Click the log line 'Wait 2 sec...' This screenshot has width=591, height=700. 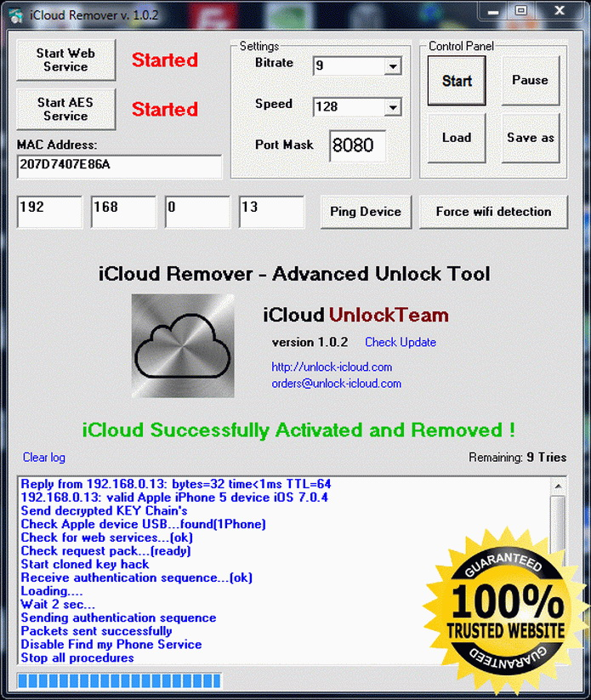point(58,605)
